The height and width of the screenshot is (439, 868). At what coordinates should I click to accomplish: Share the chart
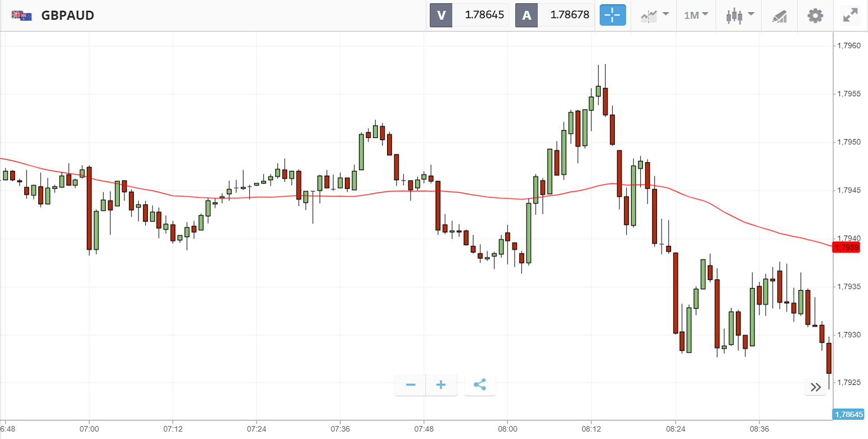pyautogui.click(x=480, y=385)
